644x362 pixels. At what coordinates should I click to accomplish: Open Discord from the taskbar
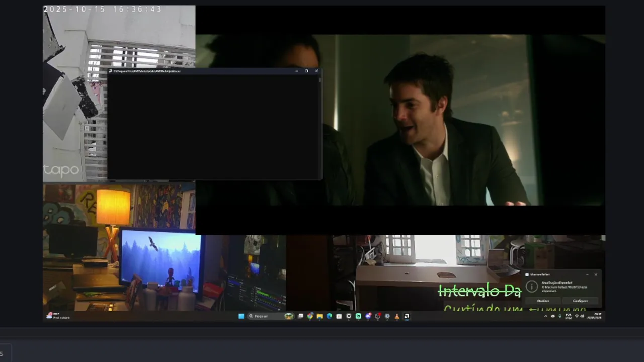point(368,316)
